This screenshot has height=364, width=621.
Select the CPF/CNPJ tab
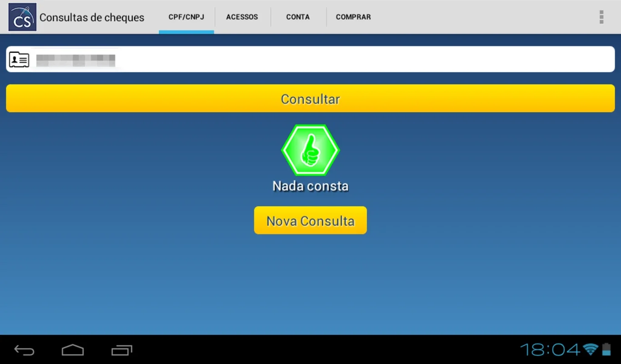[186, 17]
